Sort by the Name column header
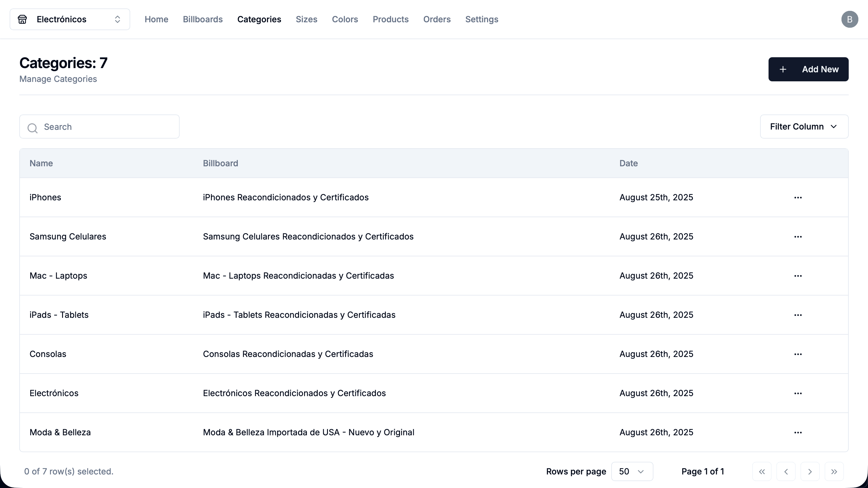Image resolution: width=868 pixels, height=488 pixels. (41, 163)
